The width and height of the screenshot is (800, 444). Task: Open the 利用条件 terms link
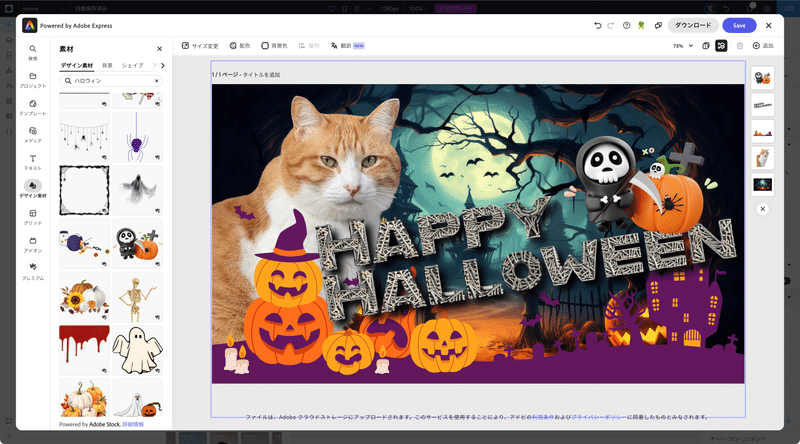543,417
